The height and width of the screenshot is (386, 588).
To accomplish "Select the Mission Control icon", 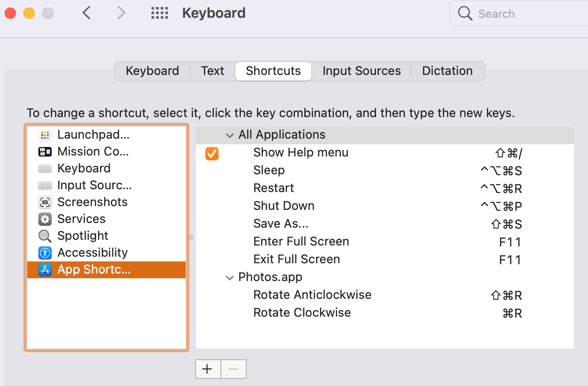I will [45, 152].
